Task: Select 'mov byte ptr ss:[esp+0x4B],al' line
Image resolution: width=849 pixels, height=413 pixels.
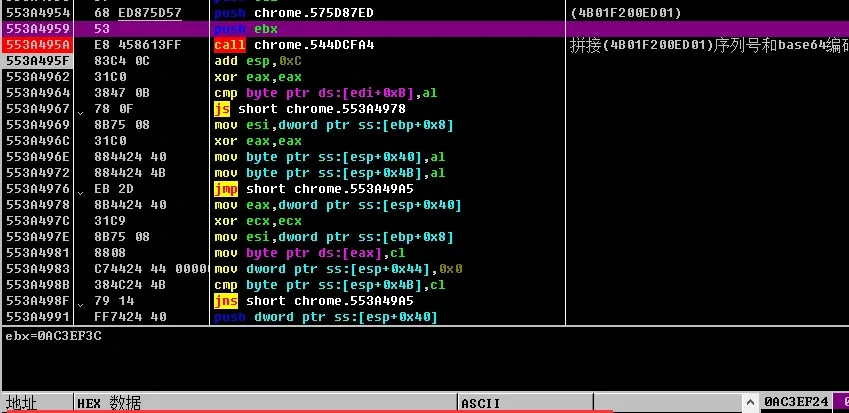Action: coord(330,173)
